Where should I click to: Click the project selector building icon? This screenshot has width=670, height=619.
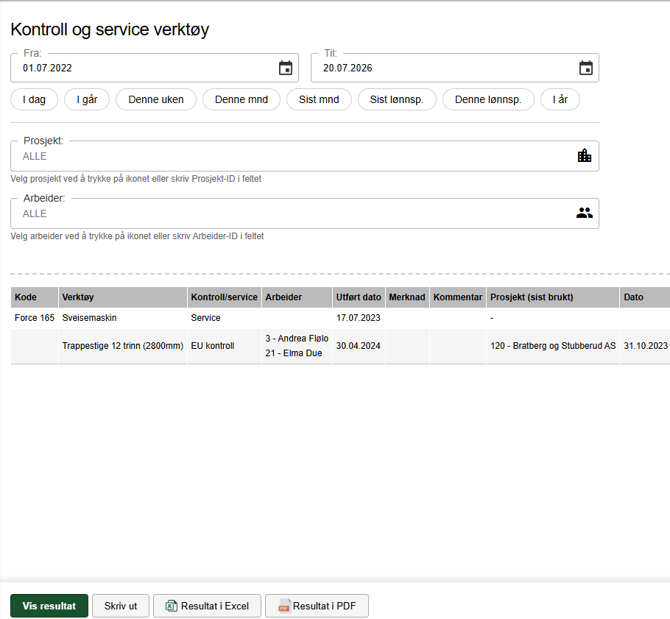pos(584,155)
